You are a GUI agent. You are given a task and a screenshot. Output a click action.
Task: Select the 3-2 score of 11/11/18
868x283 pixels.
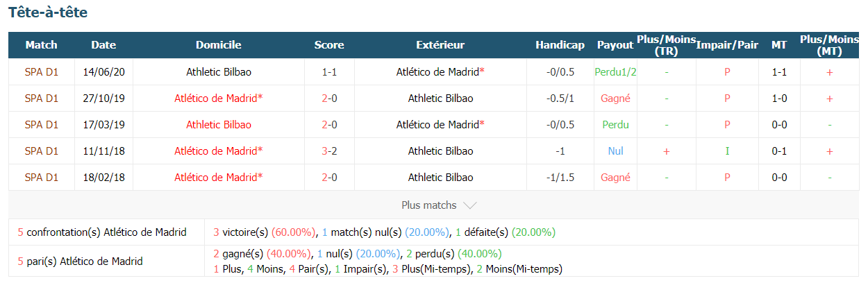(329, 151)
